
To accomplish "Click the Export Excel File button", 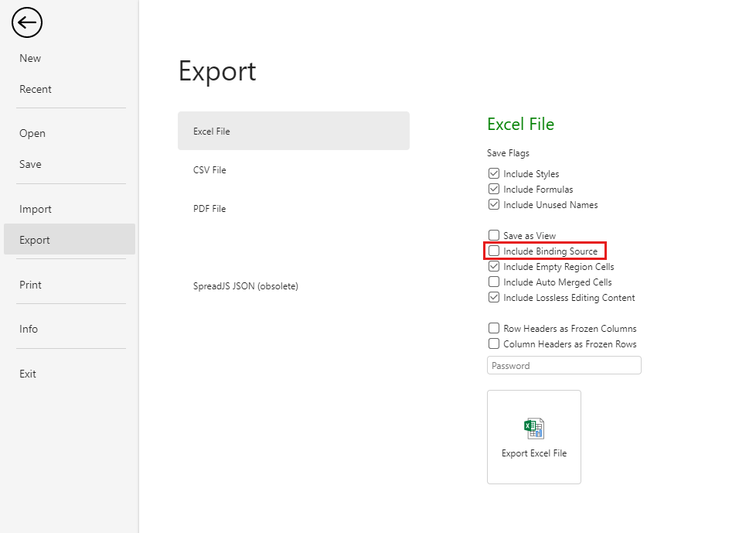I will [533, 436].
